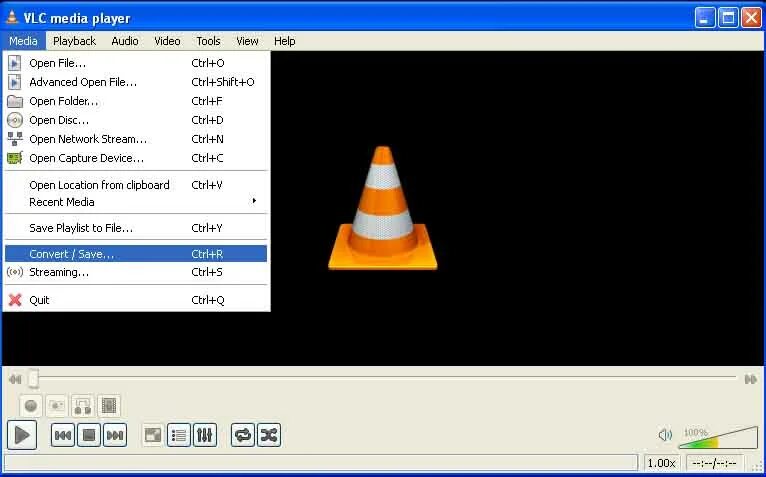This screenshot has height=477, width=766.
Task: Open extended settings equalizer icon
Action: click(x=205, y=435)
